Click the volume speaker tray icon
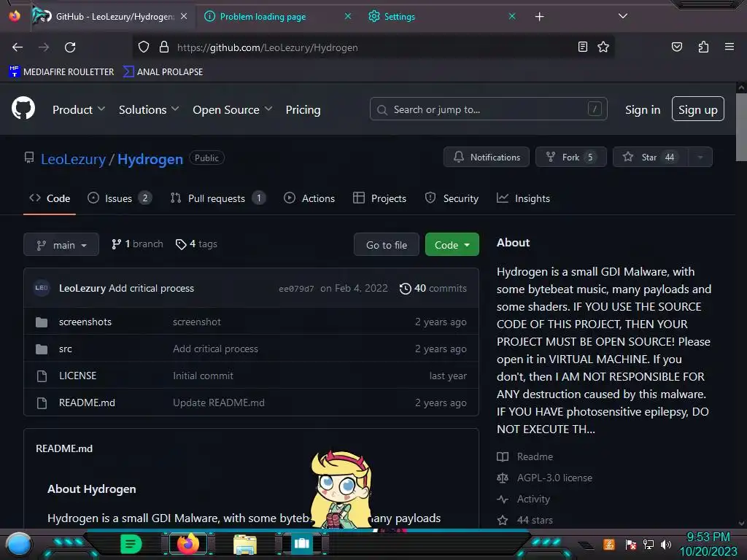The image size is (747, 560). click(x=665, y=544)
